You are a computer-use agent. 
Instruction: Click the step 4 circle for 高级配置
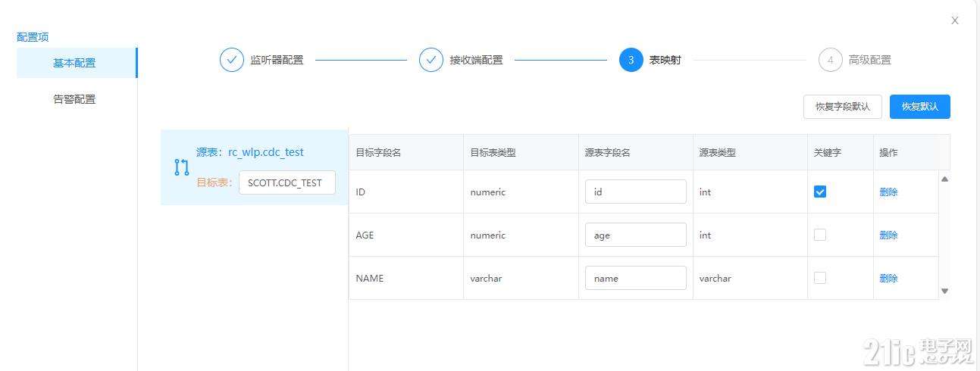(x=831, y=60)
